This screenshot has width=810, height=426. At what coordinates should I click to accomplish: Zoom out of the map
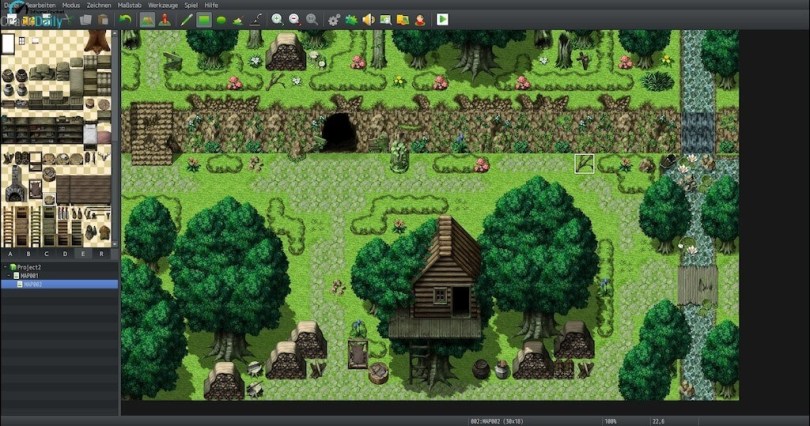[x=294, y=20]
